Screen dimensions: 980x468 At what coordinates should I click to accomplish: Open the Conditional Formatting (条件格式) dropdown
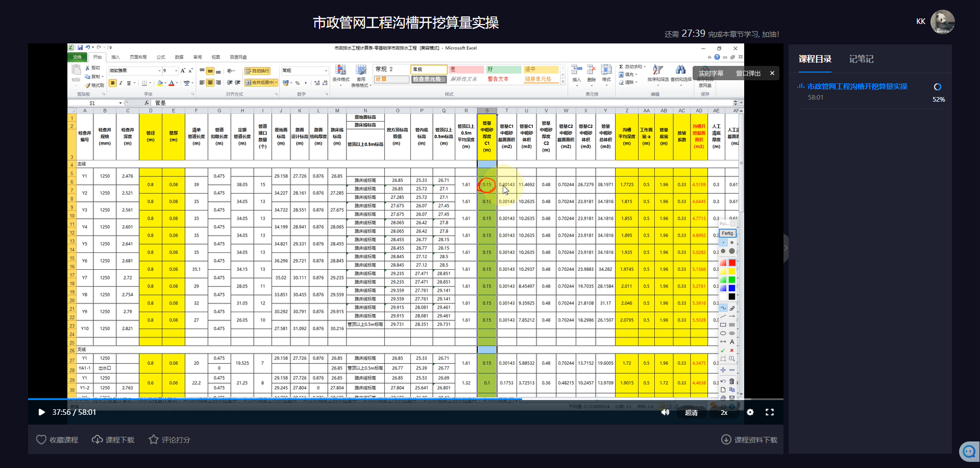(x=341, y=75)
